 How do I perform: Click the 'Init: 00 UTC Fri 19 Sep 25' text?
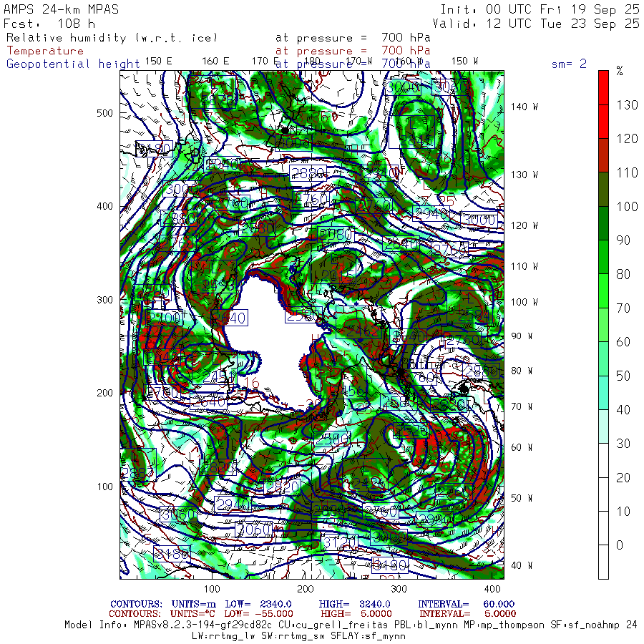pyautogui.click(x=540, y=9)
